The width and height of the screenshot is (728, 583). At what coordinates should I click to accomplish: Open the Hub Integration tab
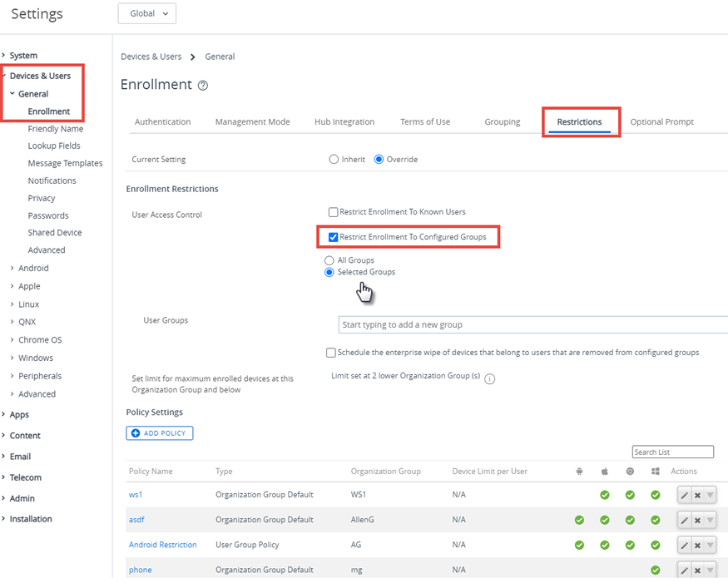pyautogui.click(x=344, y=121)
